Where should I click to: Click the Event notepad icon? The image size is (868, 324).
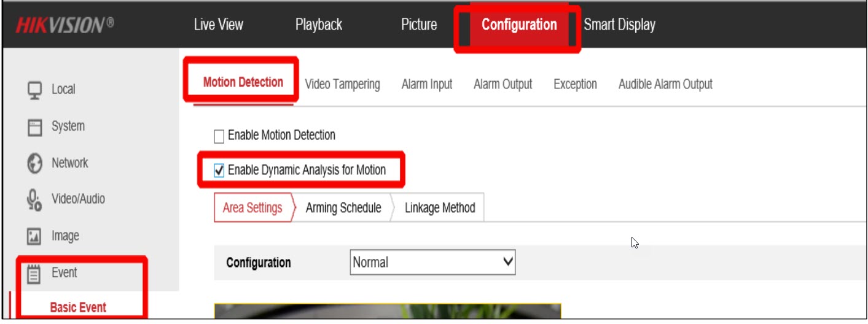[34, 273]
